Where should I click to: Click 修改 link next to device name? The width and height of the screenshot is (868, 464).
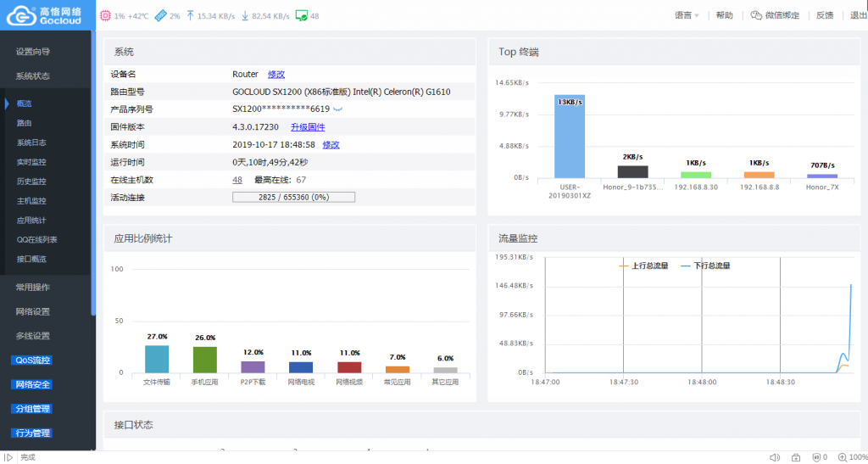point(276,75)
